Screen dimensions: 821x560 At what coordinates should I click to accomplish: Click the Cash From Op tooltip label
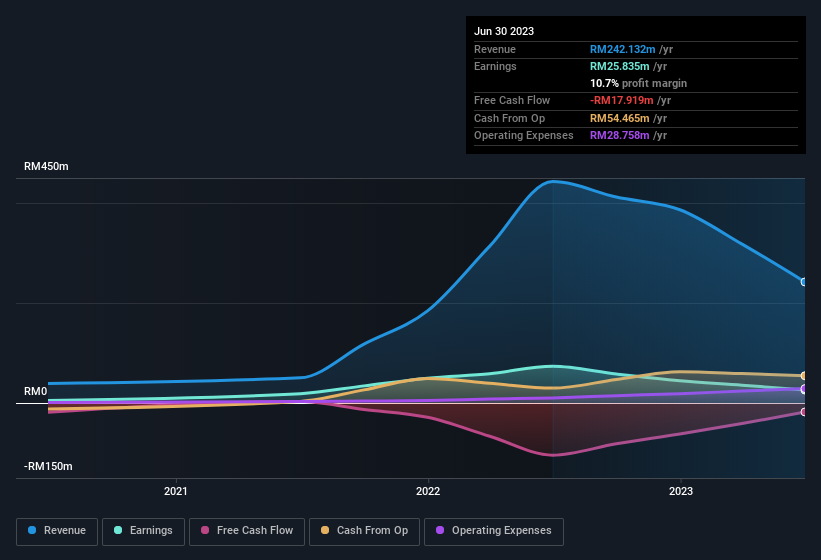pos(509,118)
